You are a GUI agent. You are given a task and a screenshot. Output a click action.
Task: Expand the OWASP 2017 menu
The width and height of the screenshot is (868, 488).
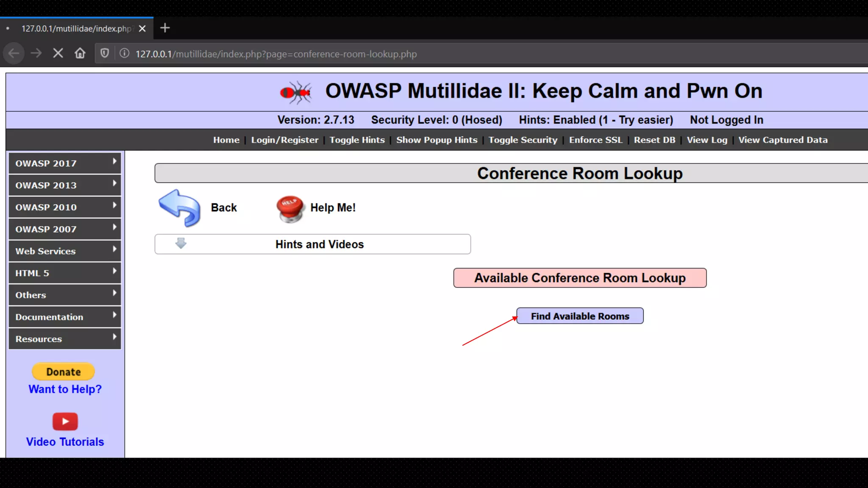64,163
